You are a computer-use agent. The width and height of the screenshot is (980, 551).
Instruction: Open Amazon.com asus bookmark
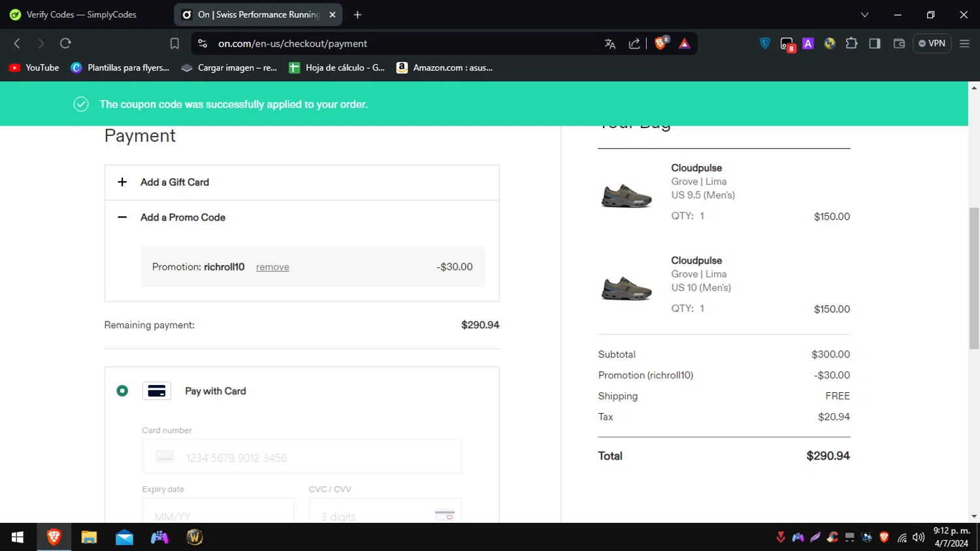point(445,67)
